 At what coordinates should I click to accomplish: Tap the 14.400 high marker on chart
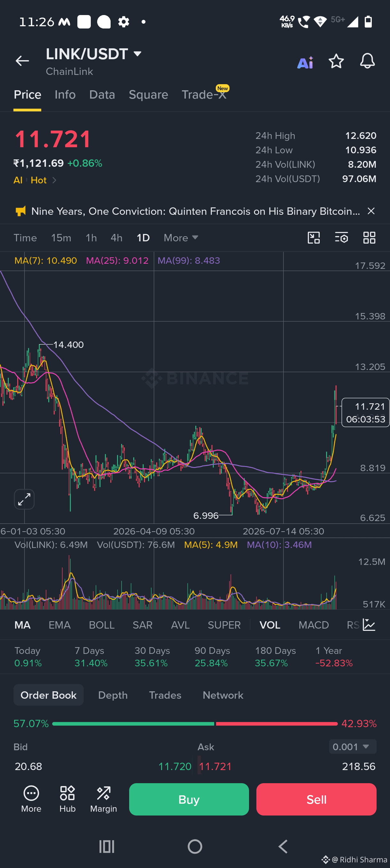(x=68, y=345)
